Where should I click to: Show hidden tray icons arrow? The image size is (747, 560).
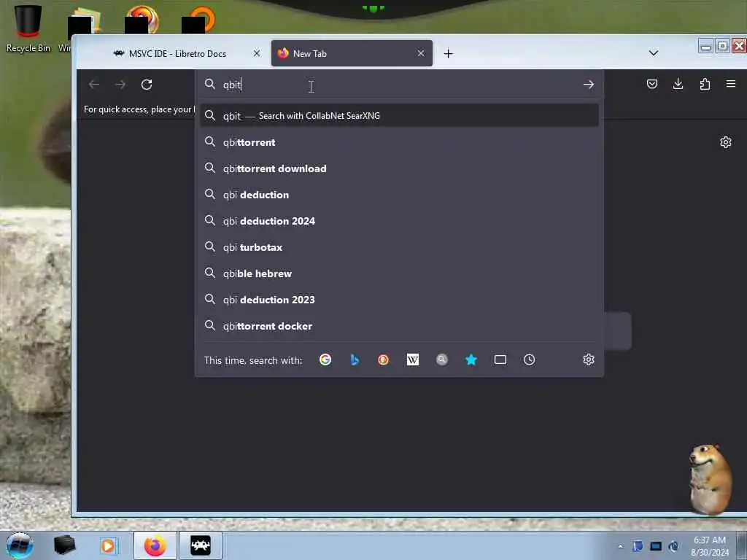click(x=620, y=546)
